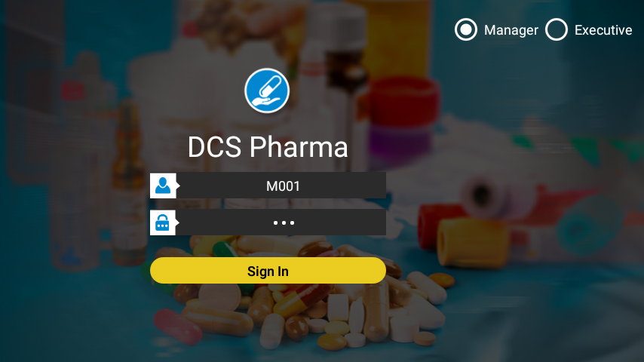Switch login role to Executive
Image resolution: width=644 pixels, height=362 pixels.
coord(556,29)
